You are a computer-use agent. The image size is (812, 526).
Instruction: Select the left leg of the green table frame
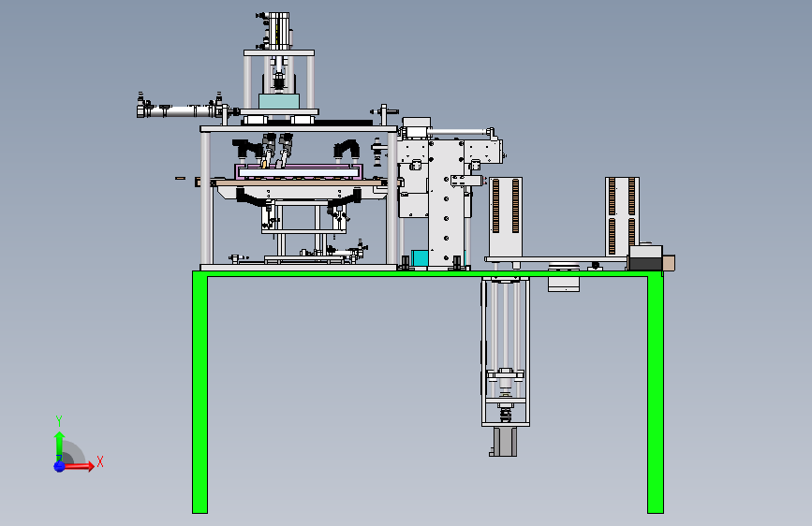(199, 393)
